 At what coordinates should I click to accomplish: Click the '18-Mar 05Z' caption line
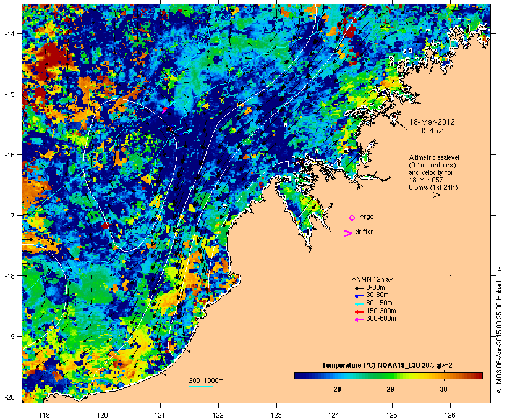point(426,180)
